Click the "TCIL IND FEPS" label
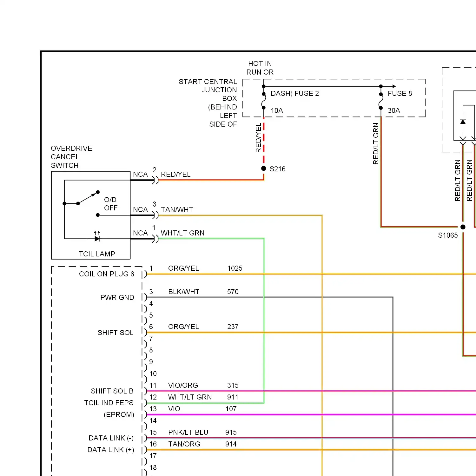The height and width of the screenshot is (476, 476). 109,403
